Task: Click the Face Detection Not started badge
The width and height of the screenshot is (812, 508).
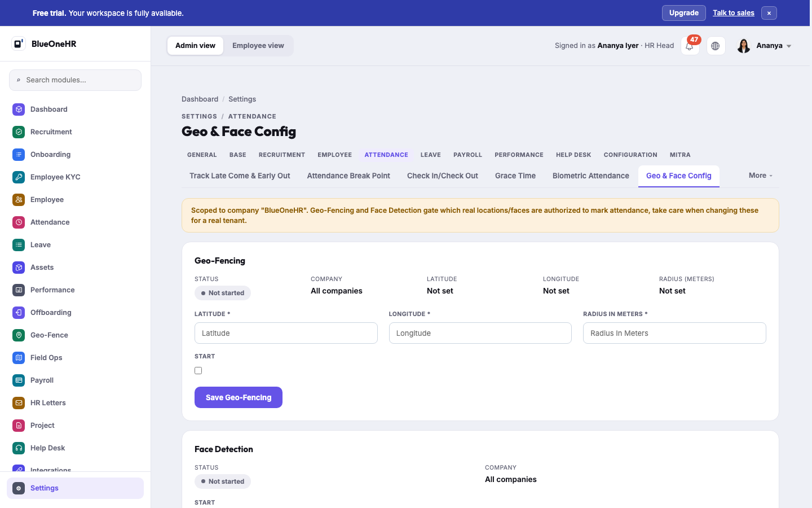Action: 223,481
